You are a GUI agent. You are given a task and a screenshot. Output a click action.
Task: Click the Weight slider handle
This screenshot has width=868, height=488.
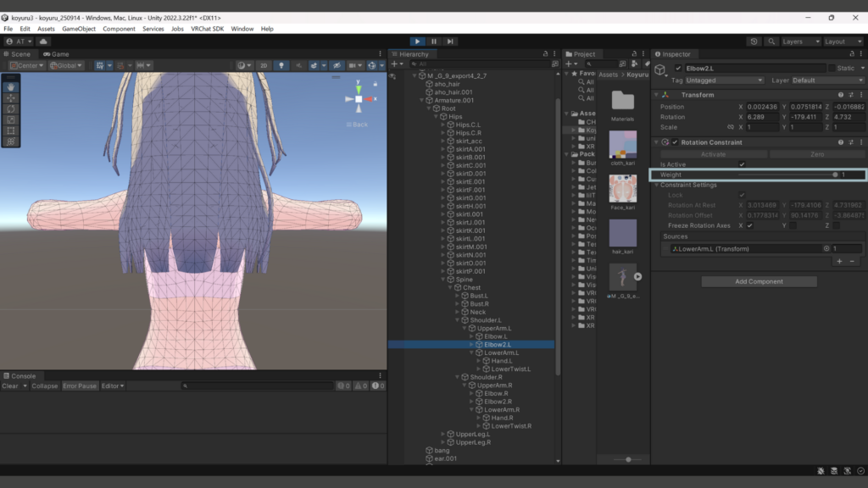tap(835, 175)
